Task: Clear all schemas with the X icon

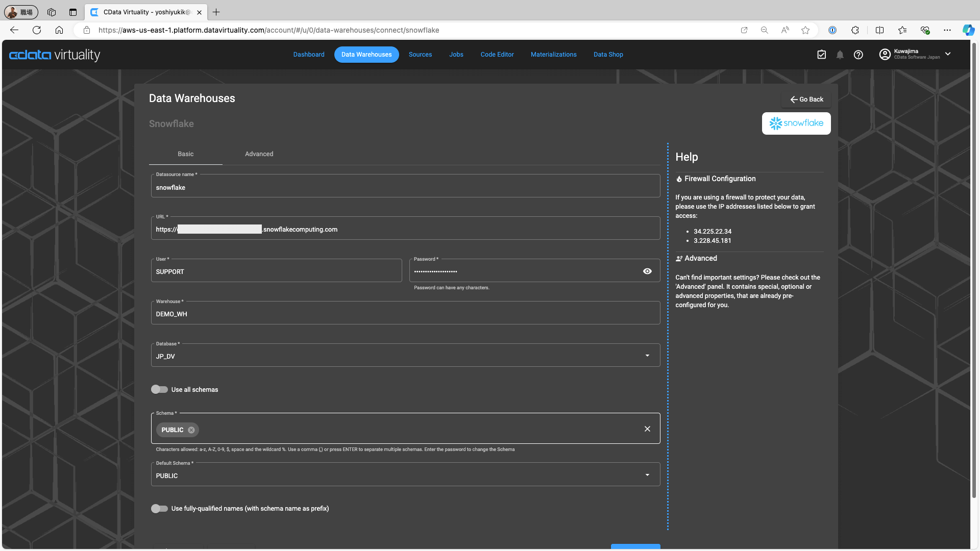Action: click(647, 429)
